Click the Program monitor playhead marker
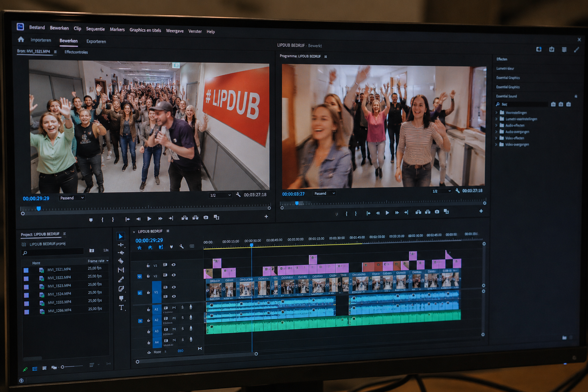This screenshot has width=588, height=392. [297, 203]
